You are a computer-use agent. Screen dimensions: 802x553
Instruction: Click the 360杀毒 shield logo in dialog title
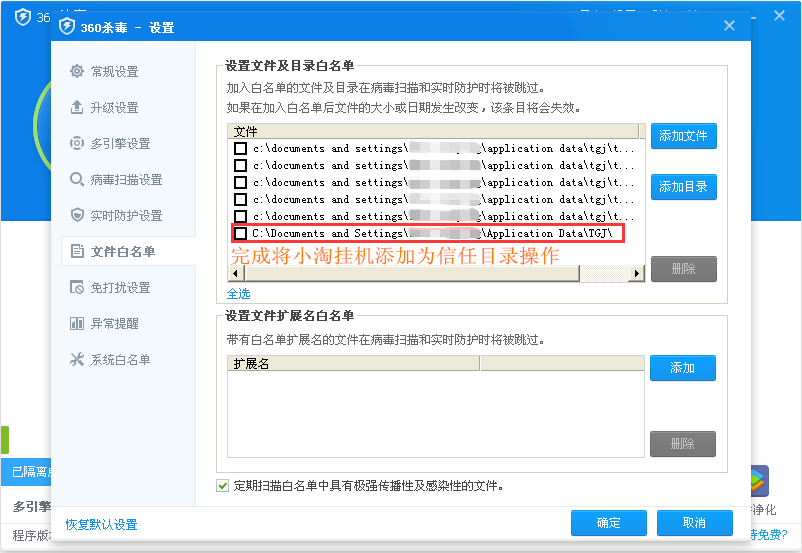point(67,27)
